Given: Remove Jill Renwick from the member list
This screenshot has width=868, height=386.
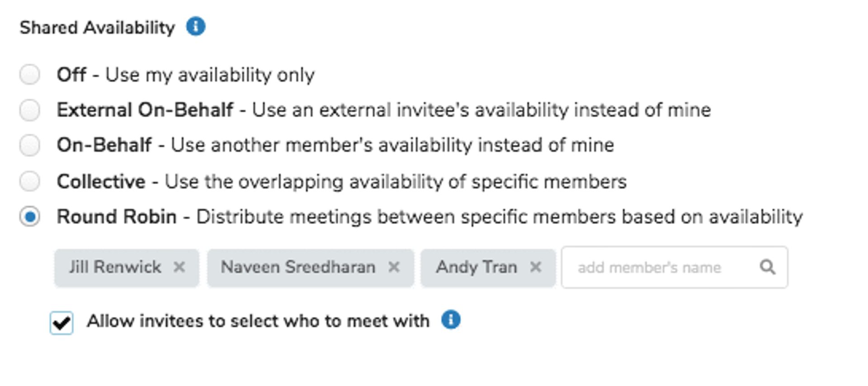Looking at the screenshot, I should coord(179,267).
